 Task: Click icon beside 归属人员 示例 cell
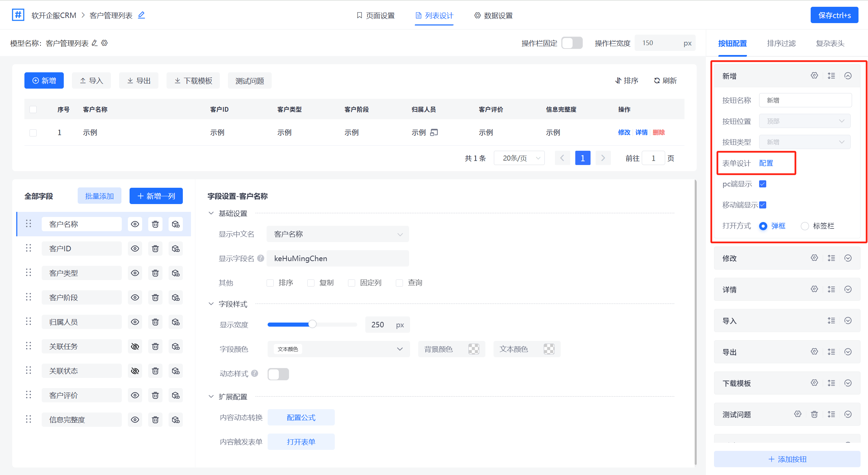click(434, 132)
